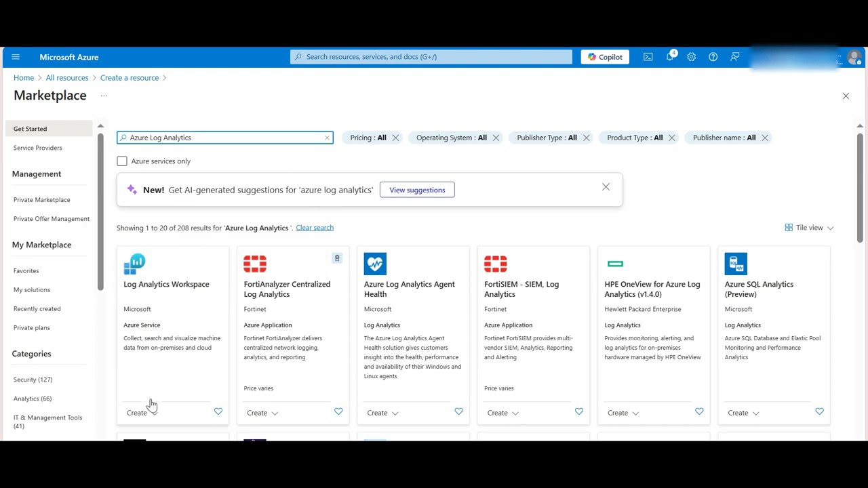Open the help question mark menu

(713, 57)
